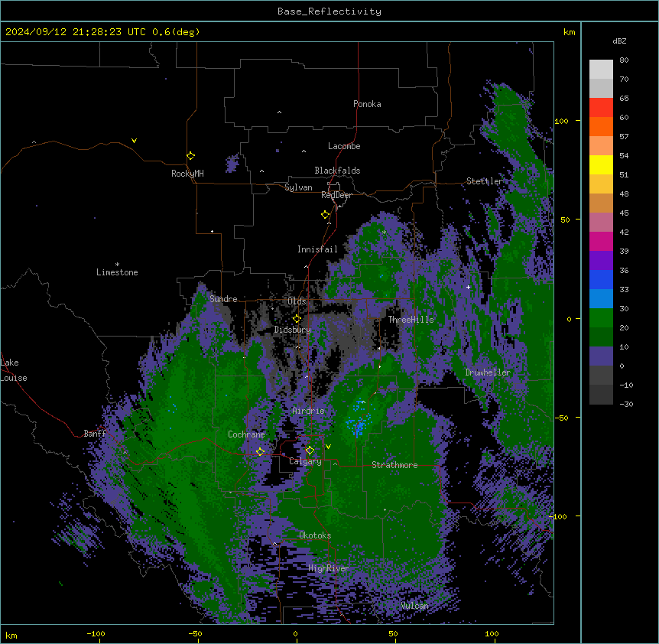Image resolution: width=659 pixels, height=644 pixels.
Task: Click the right axis -50 km tick label
Action: (x=562, y=418)
